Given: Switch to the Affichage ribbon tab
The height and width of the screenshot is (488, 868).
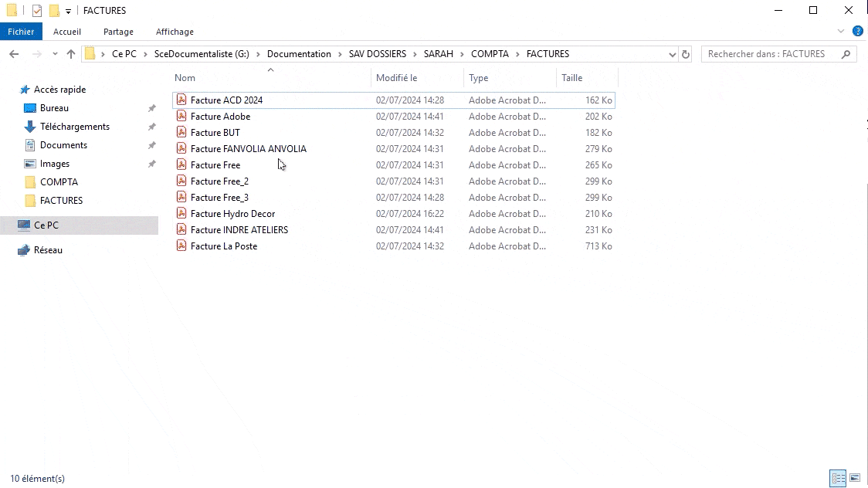Looking at the screenshot, I should 175,32.
